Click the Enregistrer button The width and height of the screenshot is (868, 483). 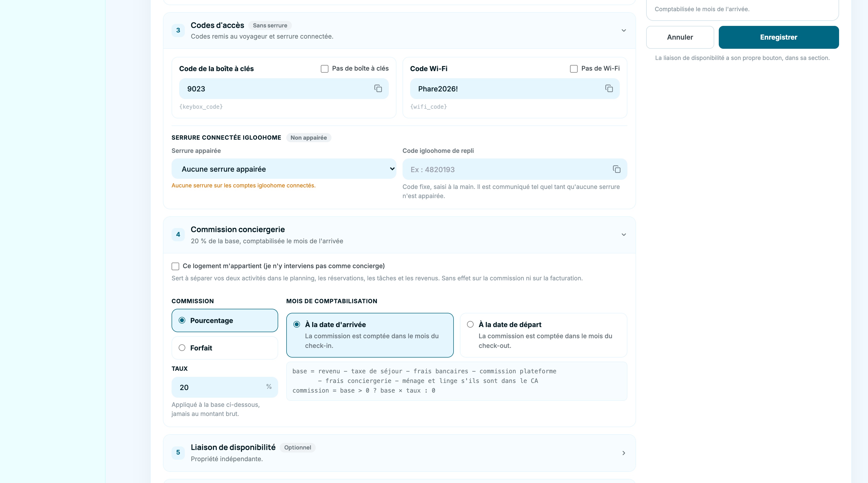tap(779, 37)
